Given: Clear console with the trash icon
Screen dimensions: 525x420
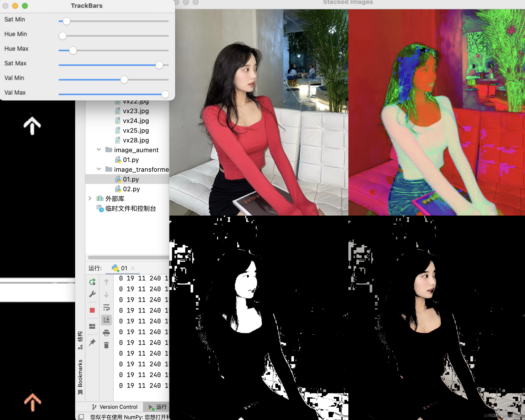Looking at the screenshot, I should pyautogui.click(x=106, y=345).
